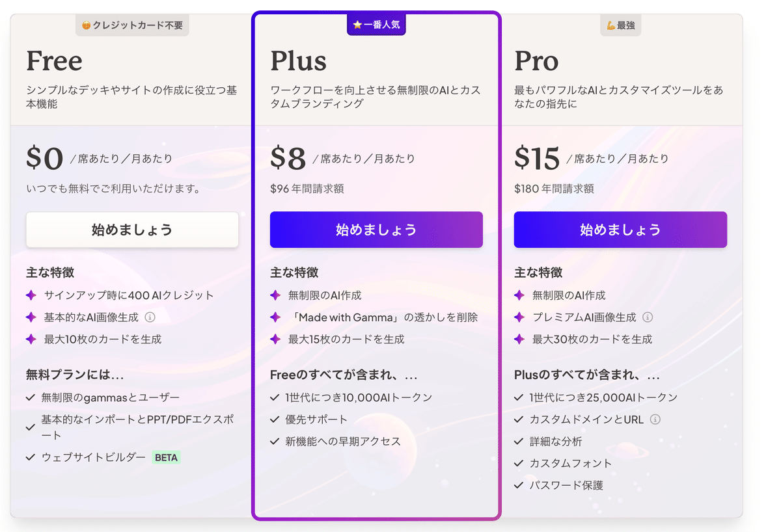Click the sparkle icon next to 最大15枚のカードを生成
The image size is (781, 532).
point(275,339)
